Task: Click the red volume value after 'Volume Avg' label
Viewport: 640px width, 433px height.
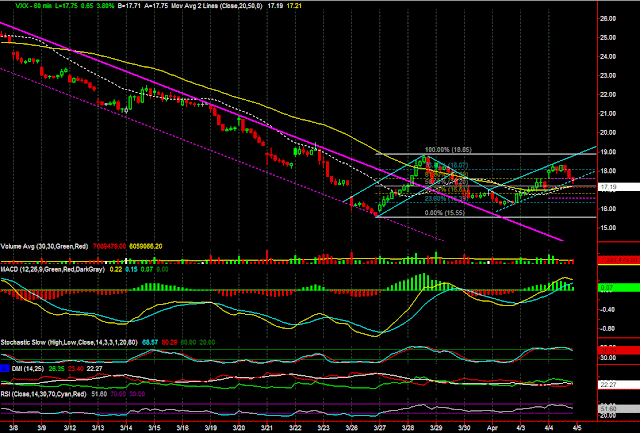Action: (x=109, y=246)
